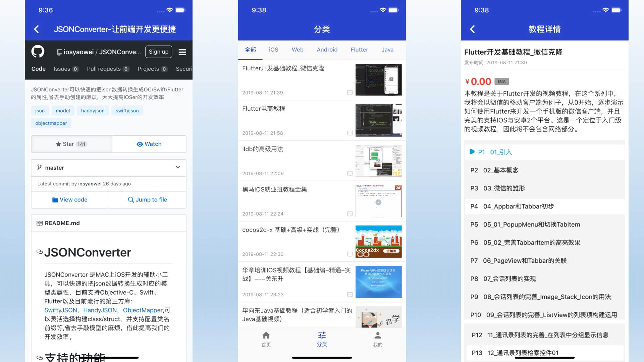Screen dimensions: 644x362
Task: Switch to the Flutter category tab
Action: tap(359, 50)
